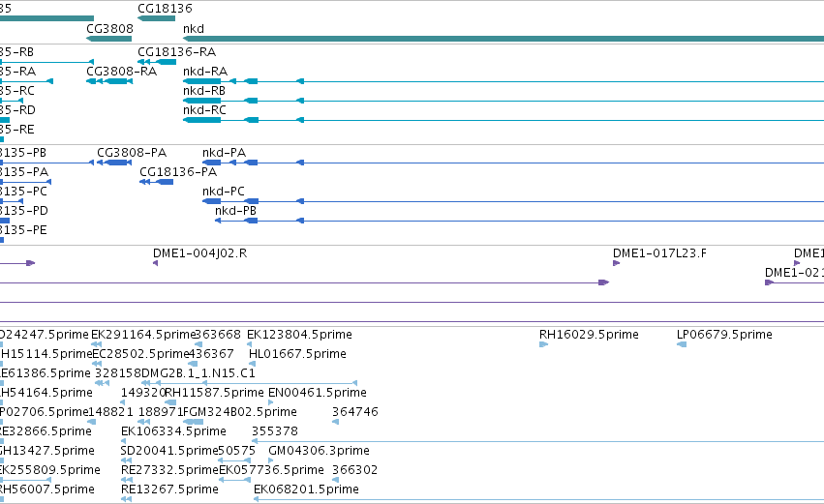Screen dimensions: 824x504
Task: Click the CG18136 gene label
Action: 165,9
